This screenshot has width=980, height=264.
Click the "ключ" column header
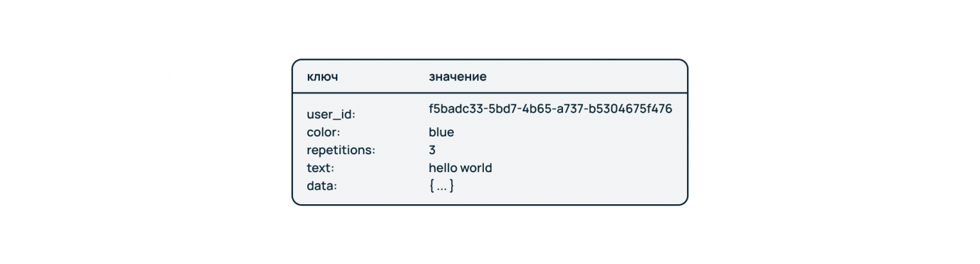coord(322,77)
